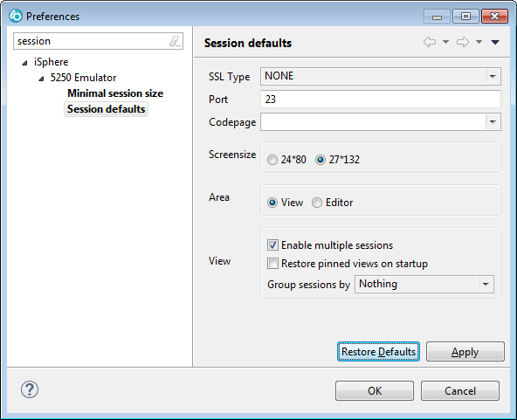Open the preferences page view menu triangle

coord(495,42)
